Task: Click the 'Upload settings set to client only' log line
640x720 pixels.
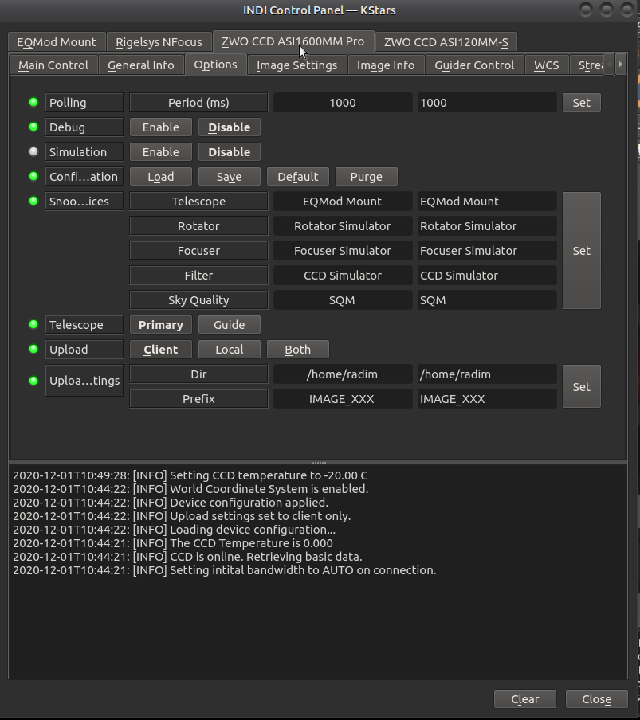Action: 182,516
